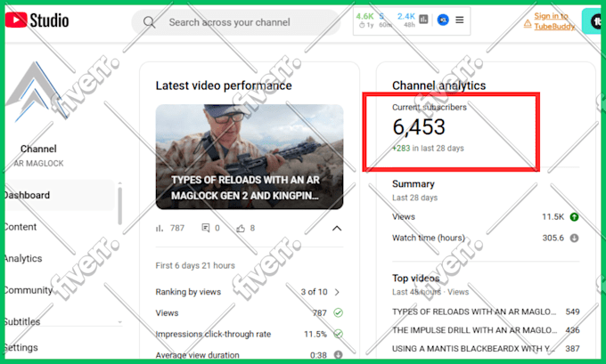
Task: Click the +283 in last 28 days text
Action: click(429, 149)
